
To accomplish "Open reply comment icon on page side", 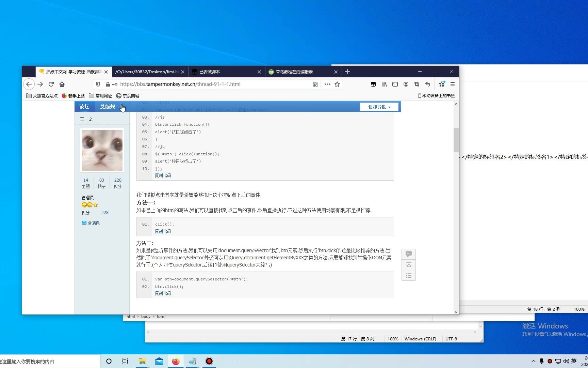I will [x=409, y=254].
